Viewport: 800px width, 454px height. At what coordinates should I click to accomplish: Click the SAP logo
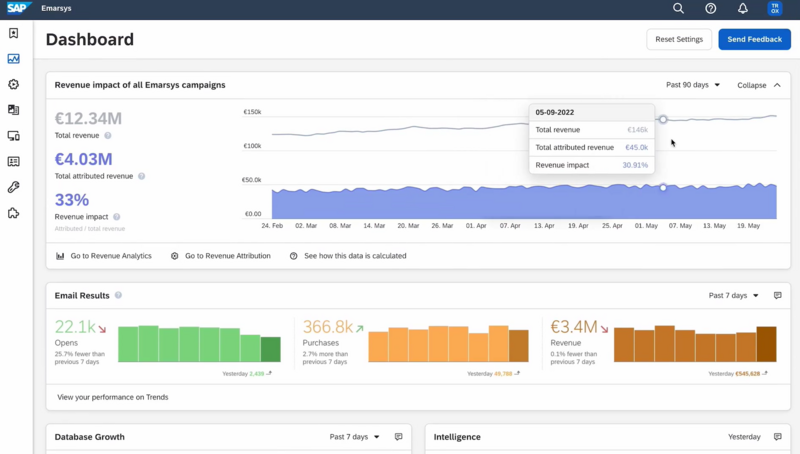(19, 8)
